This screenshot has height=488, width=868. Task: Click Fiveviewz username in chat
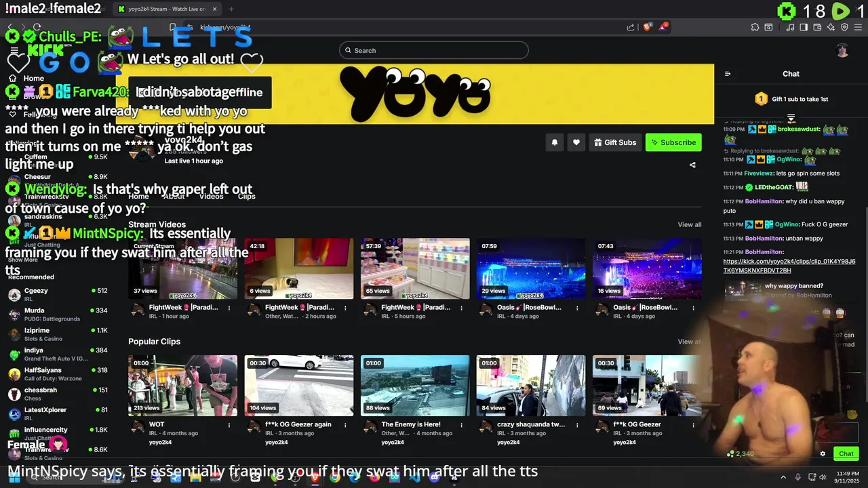[x=759, y=174]
